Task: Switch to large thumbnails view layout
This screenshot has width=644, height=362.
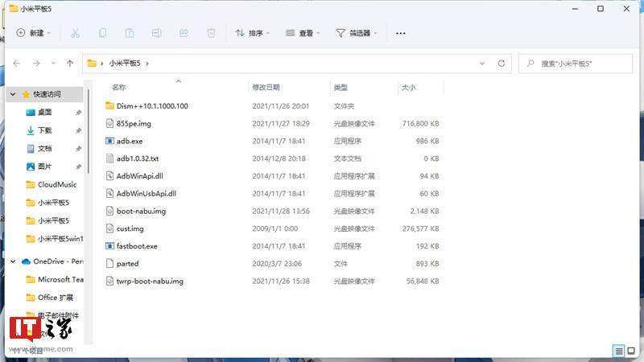Action: pyautogui.click(x=632, y=351)
